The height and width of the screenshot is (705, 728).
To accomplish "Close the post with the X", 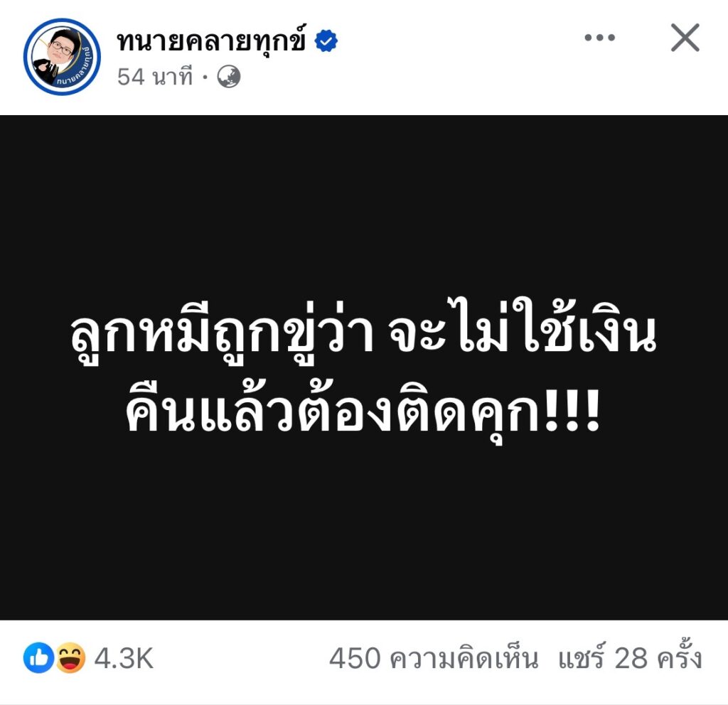I will tap(685, 38).
